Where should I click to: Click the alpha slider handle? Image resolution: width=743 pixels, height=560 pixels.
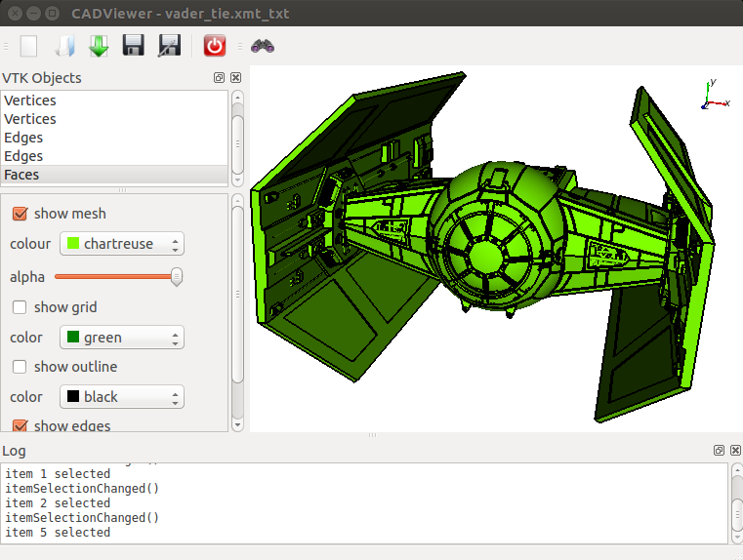(177, 277)
